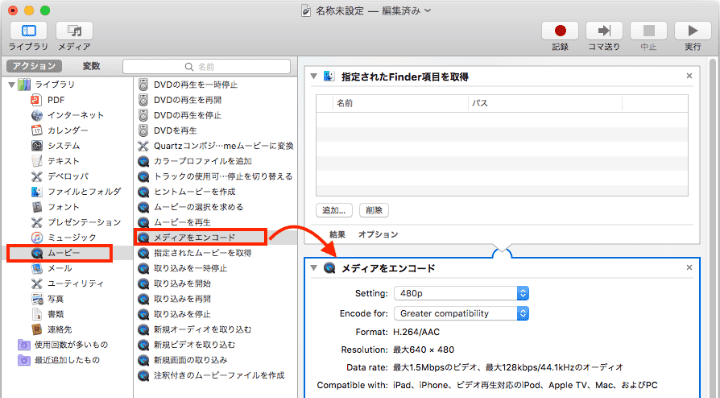The image size is (720, 398).
Task: Show the オプション section
Action: tap(378, 235)
